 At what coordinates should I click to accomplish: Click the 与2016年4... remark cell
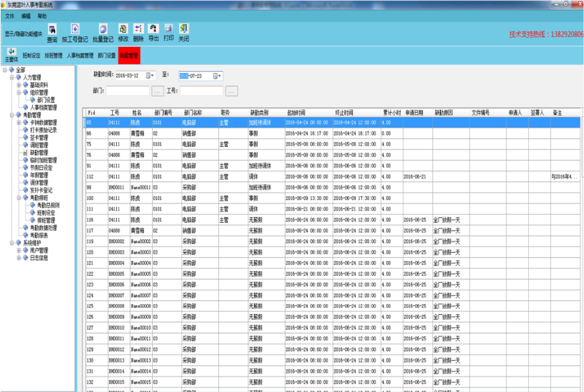tap(565, 177)
